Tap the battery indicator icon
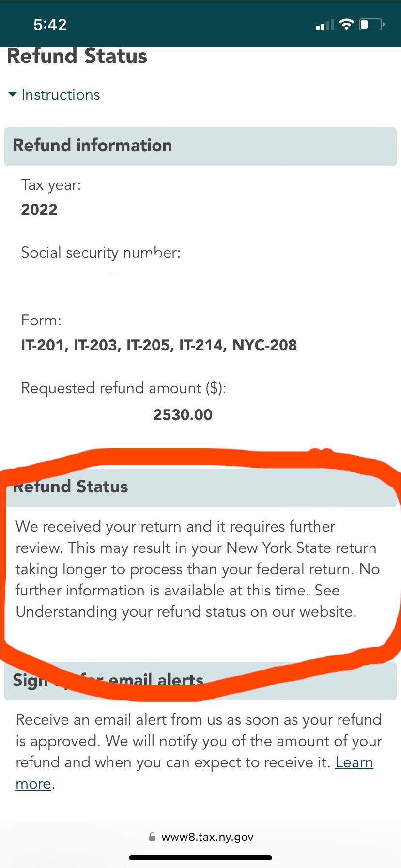 coord(370,24)
